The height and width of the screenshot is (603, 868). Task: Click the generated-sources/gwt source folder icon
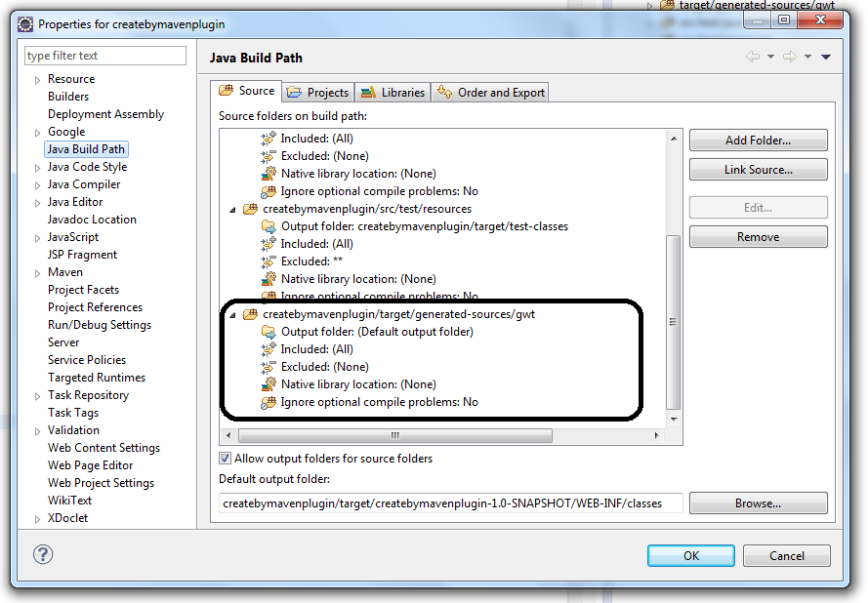[251, 313]
